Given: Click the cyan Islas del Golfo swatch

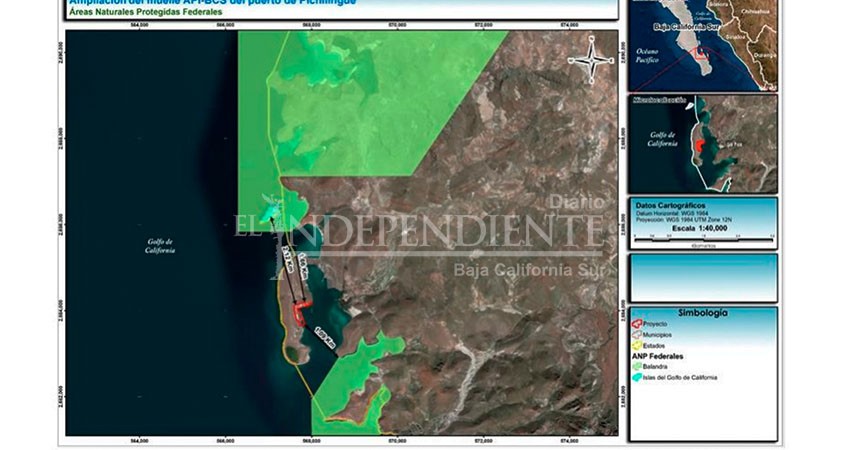Looking at the screenshot, I should coord(636,377).
